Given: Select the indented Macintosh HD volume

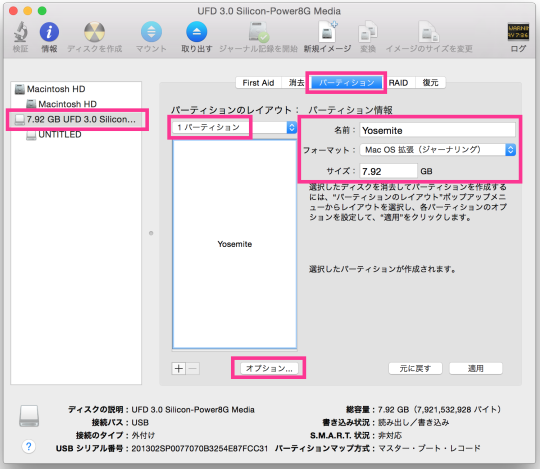Looking at the screenshot, I should pyautogui.click(x=76, y=104).
